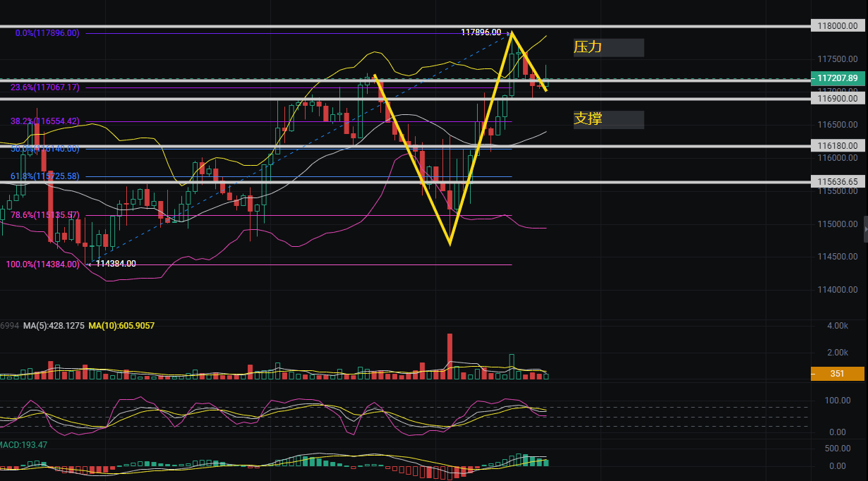Click the MA(5) volume indicator label
The width and height of the screenshot is (868, 481).
pyautogui.click(x=54, y=326)
